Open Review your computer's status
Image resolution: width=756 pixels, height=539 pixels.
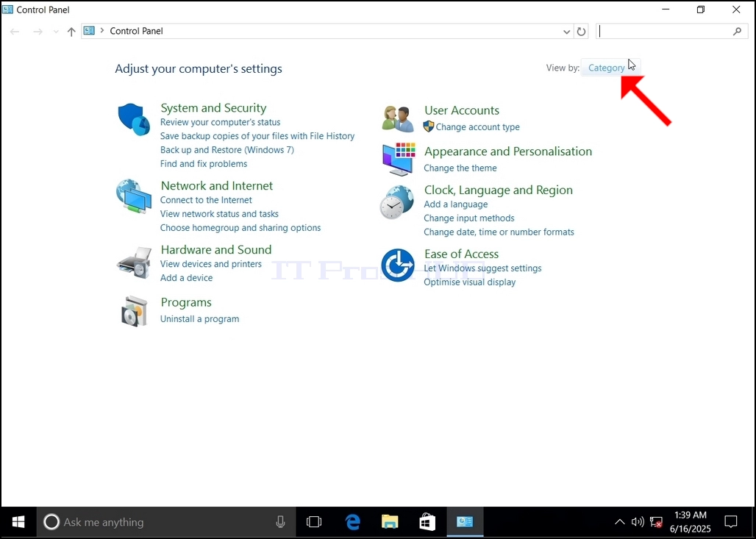(220, 123)
